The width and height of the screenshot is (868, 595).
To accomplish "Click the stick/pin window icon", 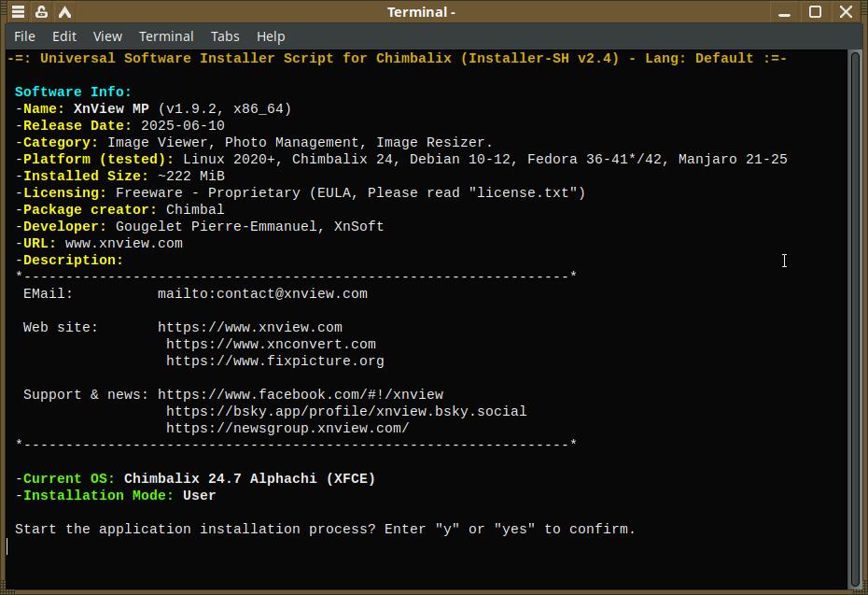I will 42,12.
